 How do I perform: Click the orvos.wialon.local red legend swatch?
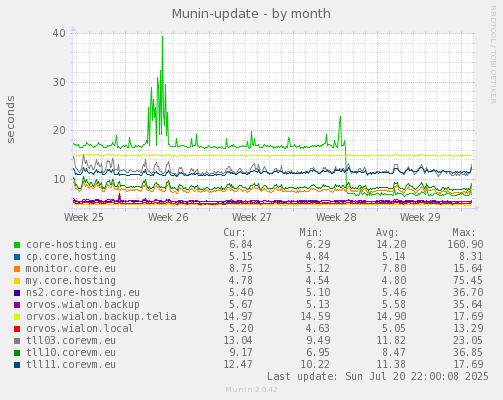pos(17,329)
